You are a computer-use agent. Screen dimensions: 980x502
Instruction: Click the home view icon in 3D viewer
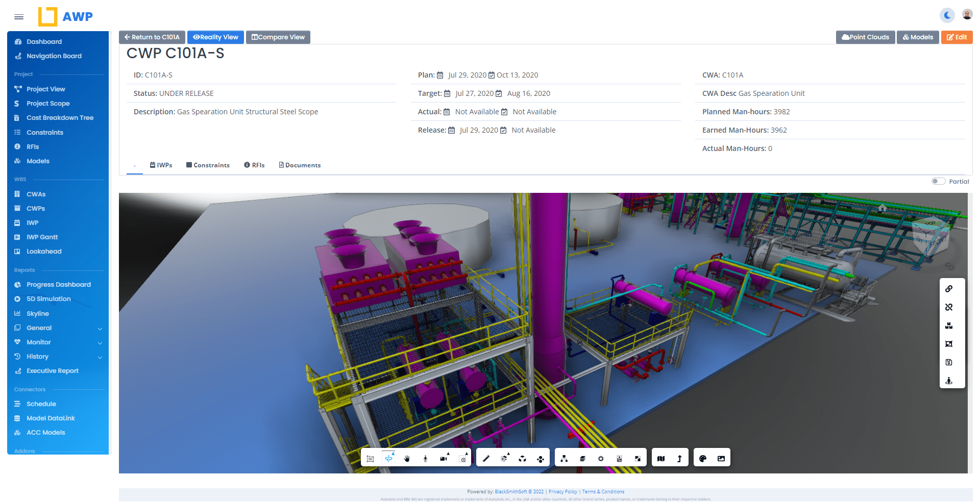tap(883, 208)
